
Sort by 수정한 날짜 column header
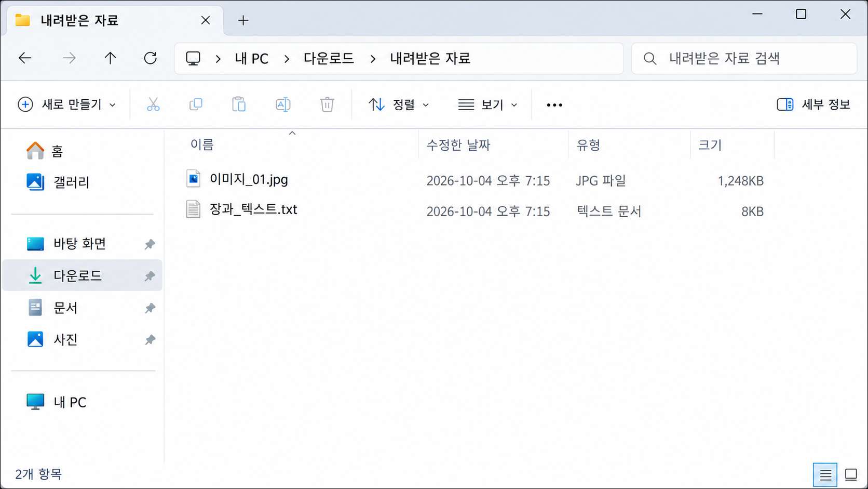(458, 145)
